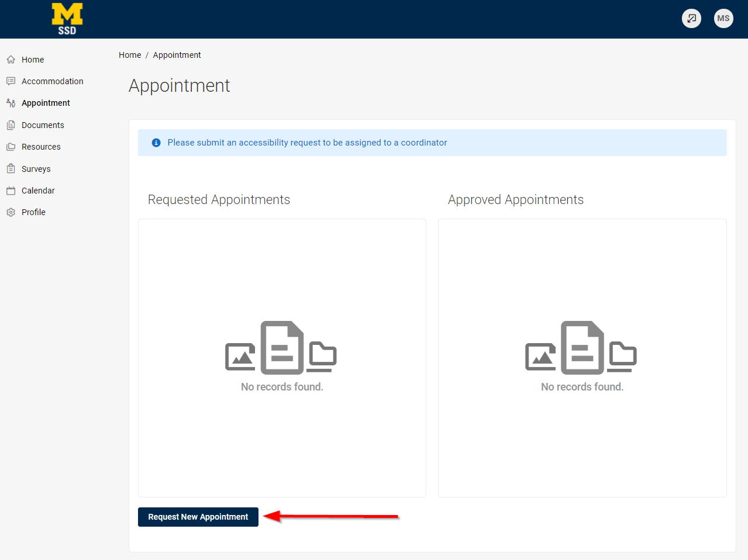
Task: Click the Home breadcrumb link
Action: [130, 54]
